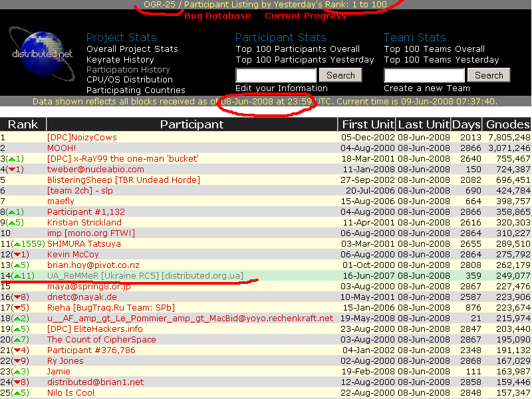This screenshot has width=532, height=399.
Task: Click the green up arrow at rank 20
Action: [x=17, y=340]
